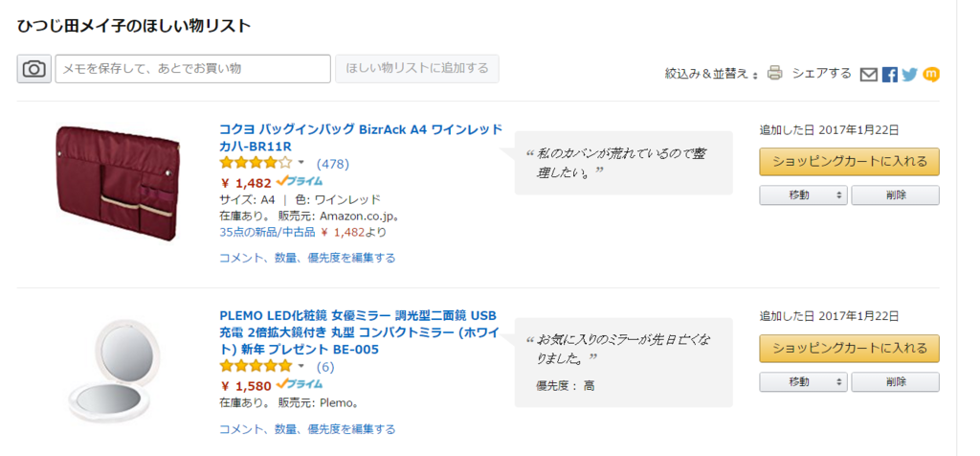Click the camera icon beside memo field
This screenshot has width=980, height=456.
[x=33, y=69]
